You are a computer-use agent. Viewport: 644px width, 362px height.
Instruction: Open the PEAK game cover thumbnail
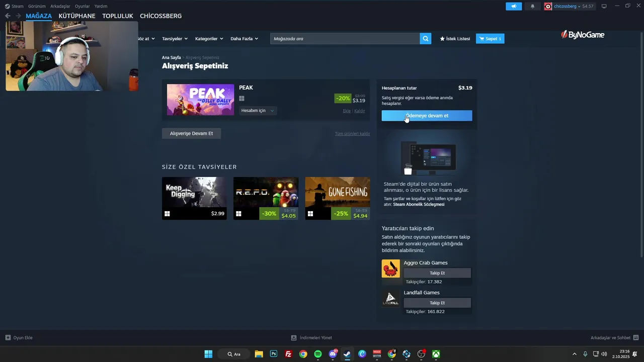[x=200, y=100]
